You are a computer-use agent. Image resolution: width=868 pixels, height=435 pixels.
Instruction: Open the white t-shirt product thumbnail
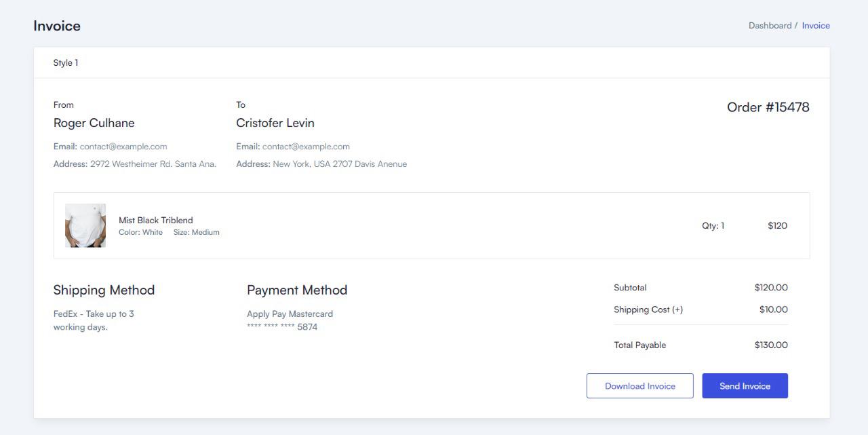tap(85, 225)
